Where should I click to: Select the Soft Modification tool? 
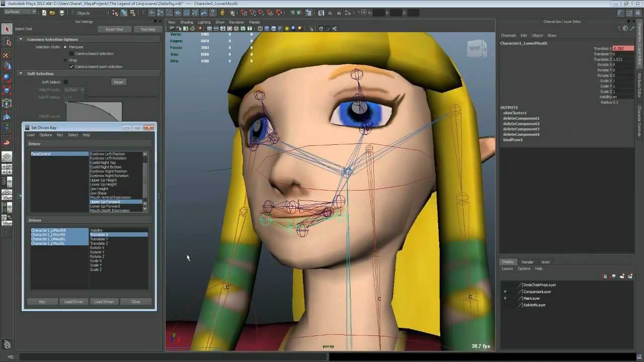(x=7, y=116)
